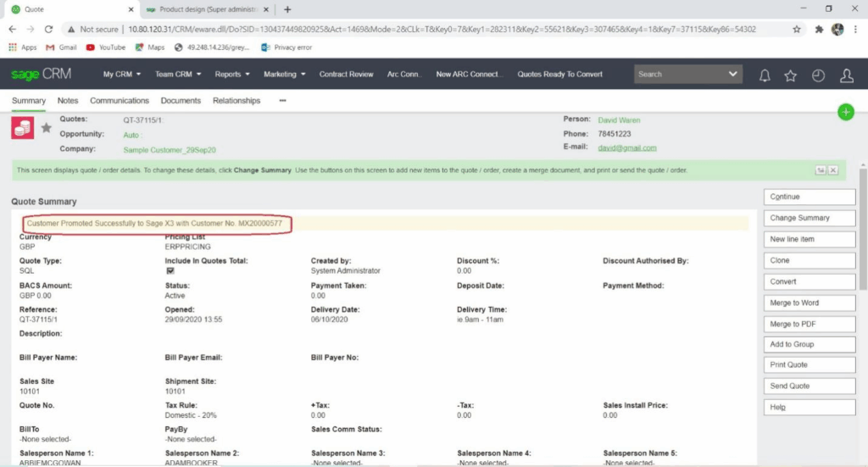Click the green plus new button
Viewport: 868px width, 467px height.
(x=845, y=112)
